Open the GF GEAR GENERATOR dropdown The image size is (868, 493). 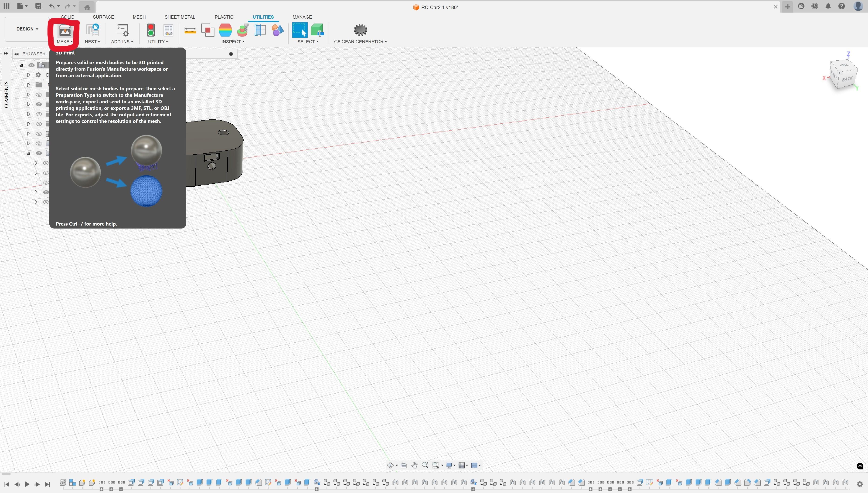tap(361, 42)
